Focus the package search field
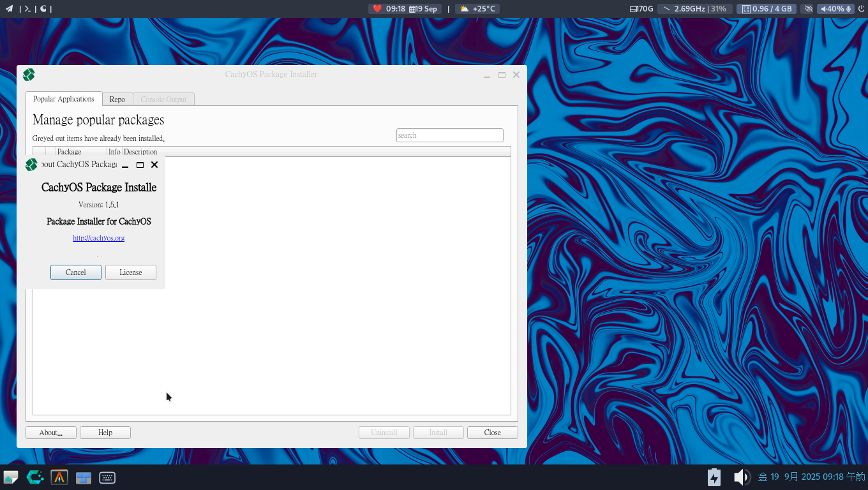868x490 pixels. (450, 135)
